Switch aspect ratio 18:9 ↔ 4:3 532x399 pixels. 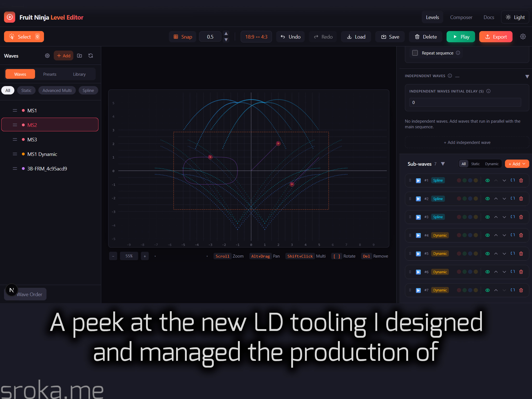[256, 37]
